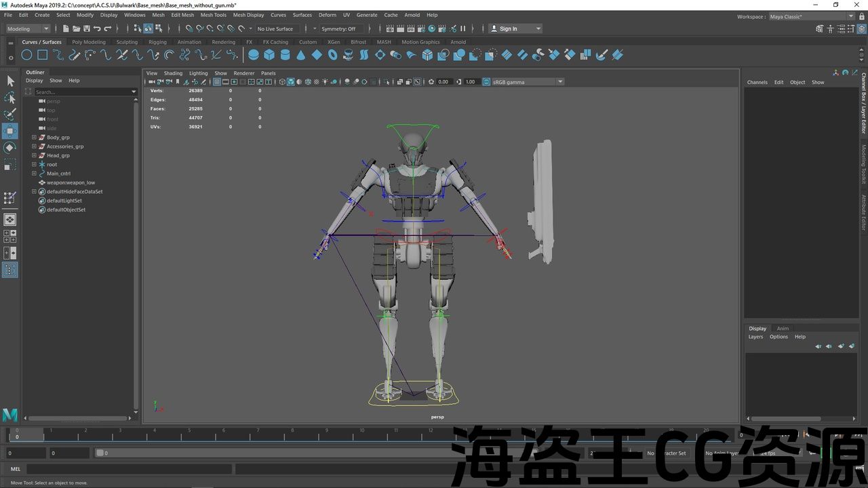The height and width of the screenshot is (488, 868).
Task: Save the scene using the toolbar icon
Action: point(87,28)
